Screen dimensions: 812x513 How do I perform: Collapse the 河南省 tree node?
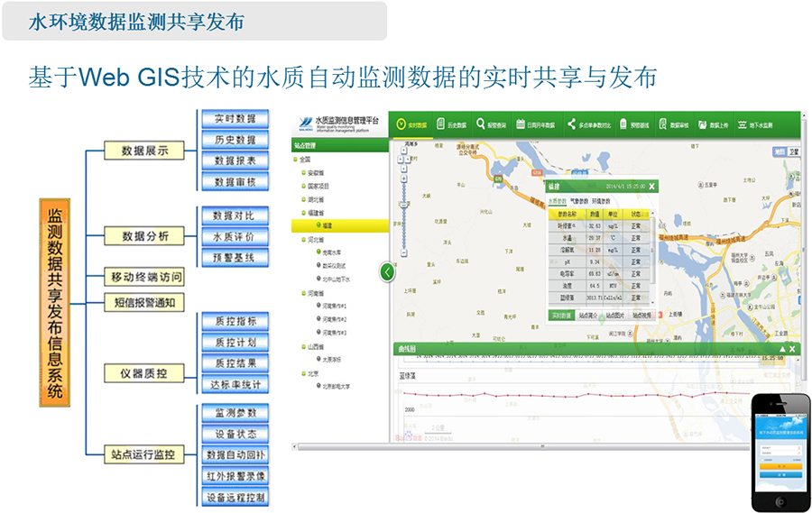click(304, 293)
